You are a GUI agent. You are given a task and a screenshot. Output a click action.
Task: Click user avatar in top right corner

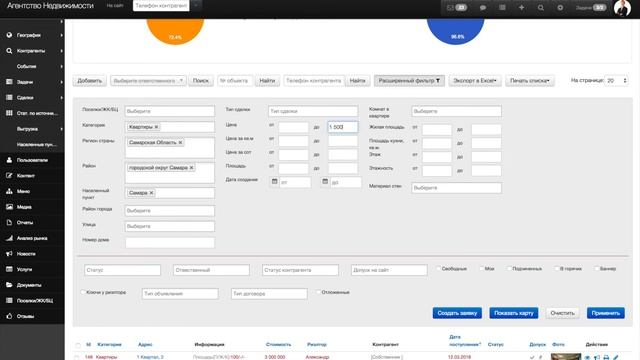pyautogui.click(x=622, y=8)
